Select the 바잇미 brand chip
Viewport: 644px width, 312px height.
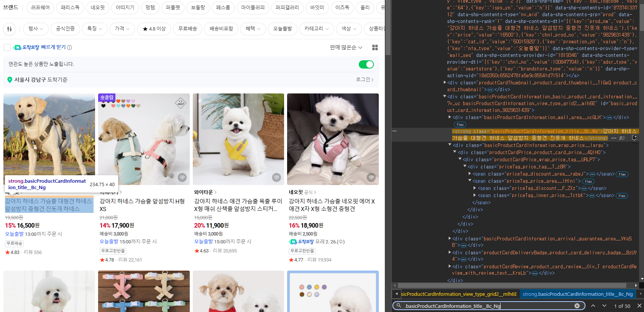point(317,8)
